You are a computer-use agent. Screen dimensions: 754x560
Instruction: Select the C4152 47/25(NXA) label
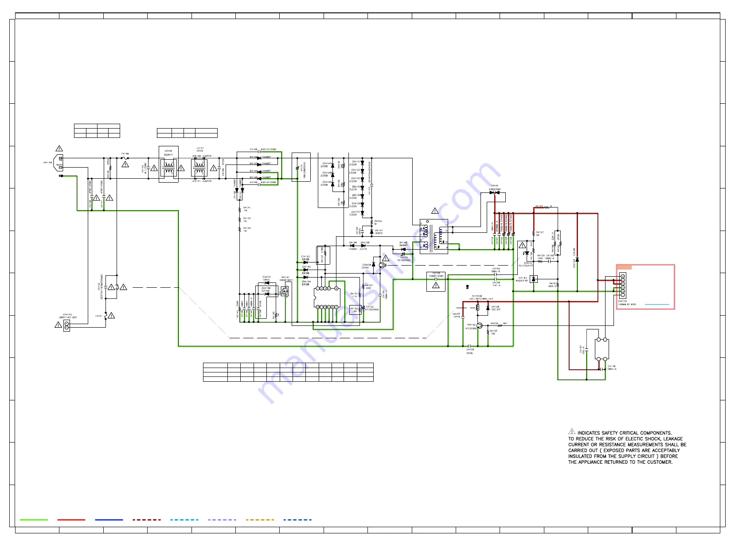371,308
